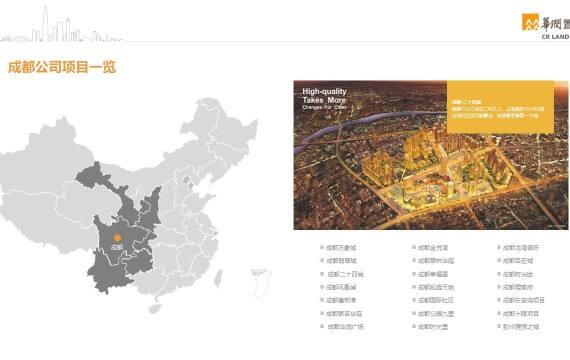570x360 pixels.
Task: Click the bullet before 成都万象城
Action: [322, 247]
